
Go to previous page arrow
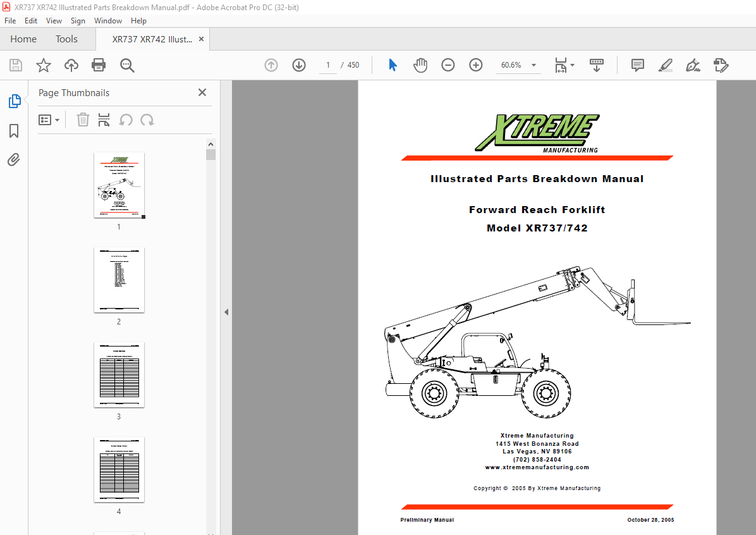click(x=271, y=65)
